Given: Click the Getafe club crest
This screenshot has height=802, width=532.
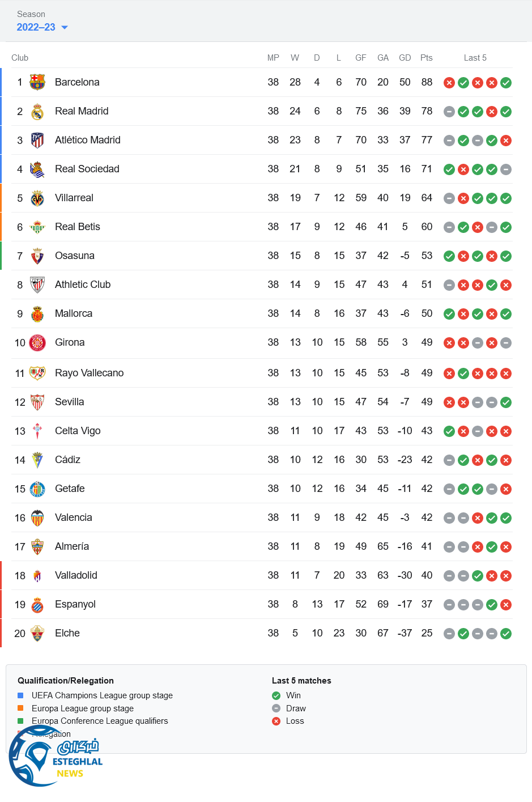Looking at the screenshot, I should pos(37,489).
